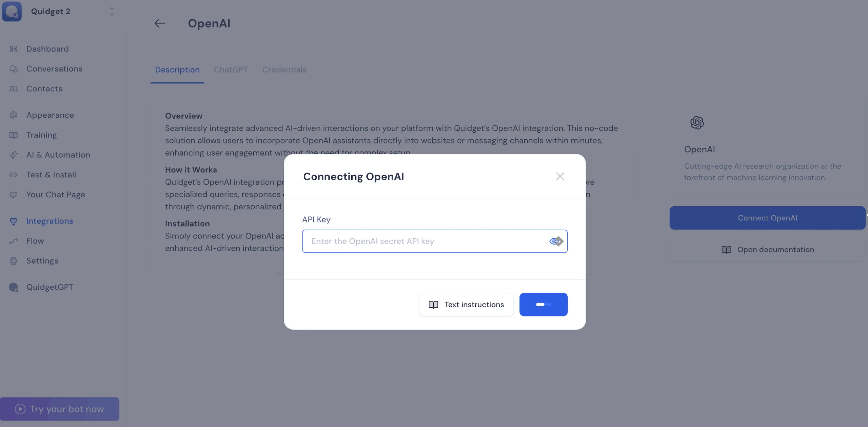Close the Connecting OpenAI dialog
Screen dimensions: 868x427
point(560,176)
